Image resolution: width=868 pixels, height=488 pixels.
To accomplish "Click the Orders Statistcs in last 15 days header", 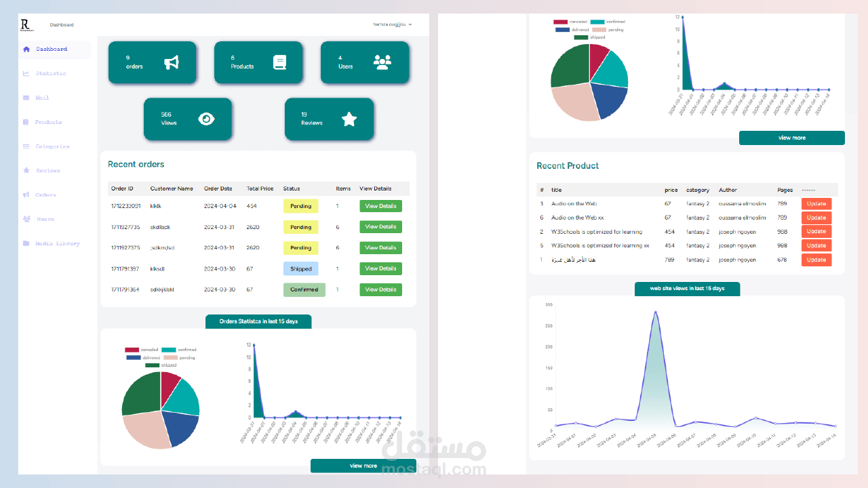I will (x=258, y=321).
